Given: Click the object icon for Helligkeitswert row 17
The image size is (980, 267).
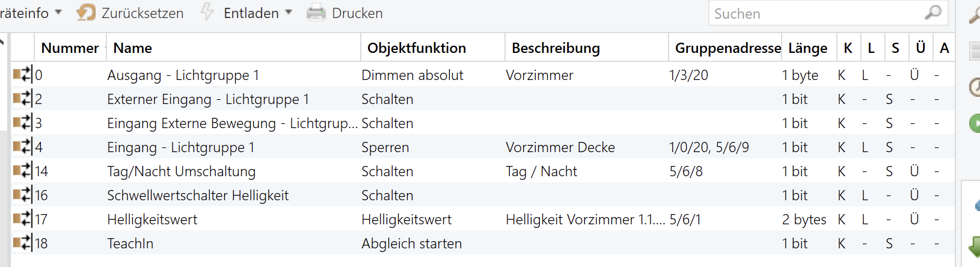Looking at the screenshot, I should point(22,219).
